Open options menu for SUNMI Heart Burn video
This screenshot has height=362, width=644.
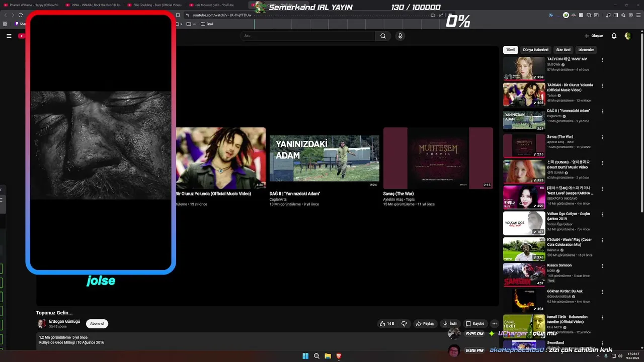coord(602,163)
